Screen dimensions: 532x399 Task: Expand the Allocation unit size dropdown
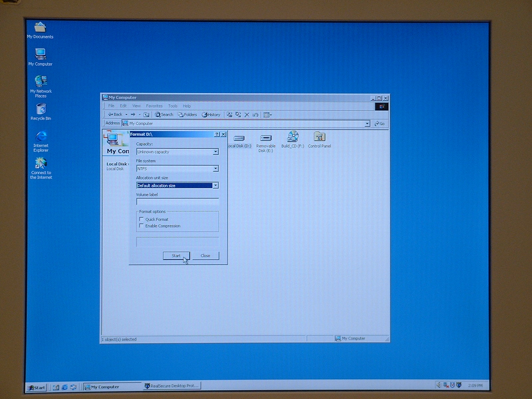click(x=215, y=186)
